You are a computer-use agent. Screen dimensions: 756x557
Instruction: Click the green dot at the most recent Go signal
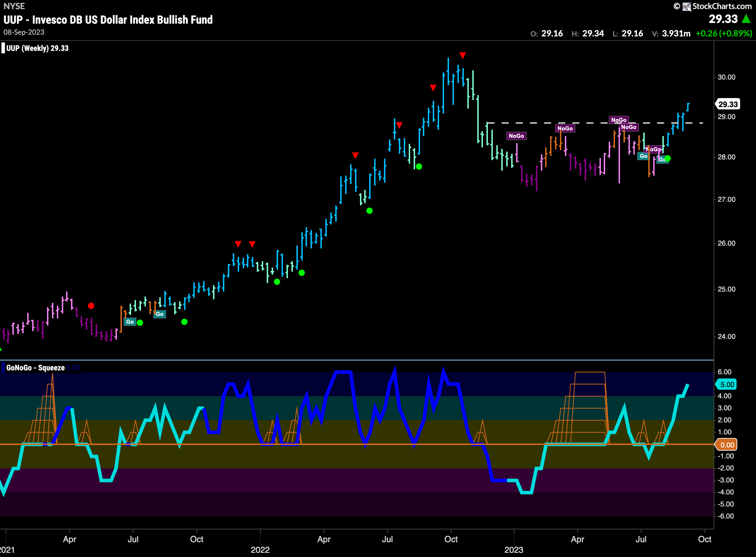tap(668, 158)
